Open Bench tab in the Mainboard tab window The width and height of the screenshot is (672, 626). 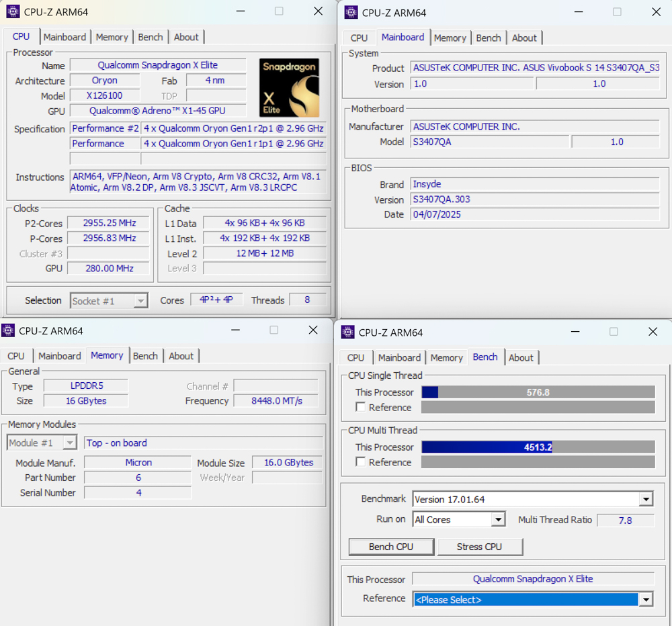(x=489, y=38)
